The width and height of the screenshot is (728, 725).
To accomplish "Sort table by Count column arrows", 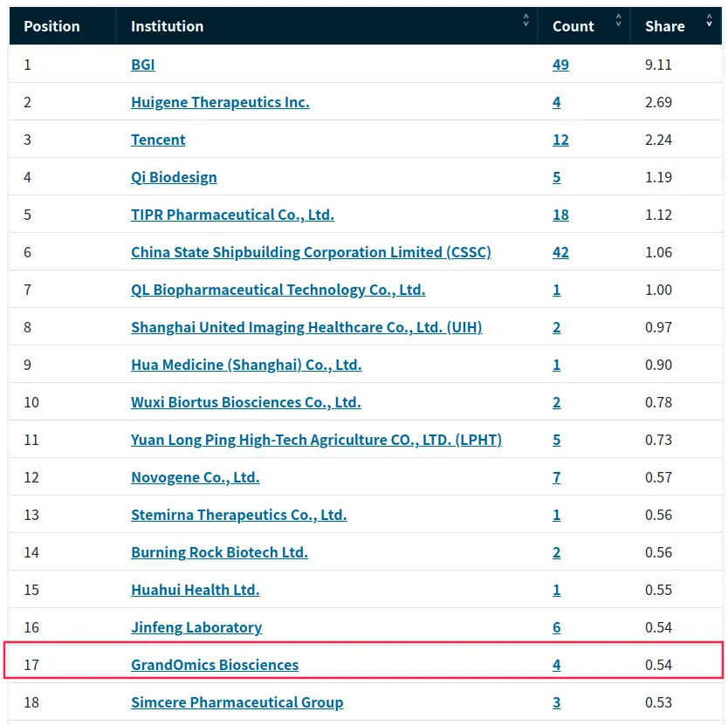I will [618, 20].
